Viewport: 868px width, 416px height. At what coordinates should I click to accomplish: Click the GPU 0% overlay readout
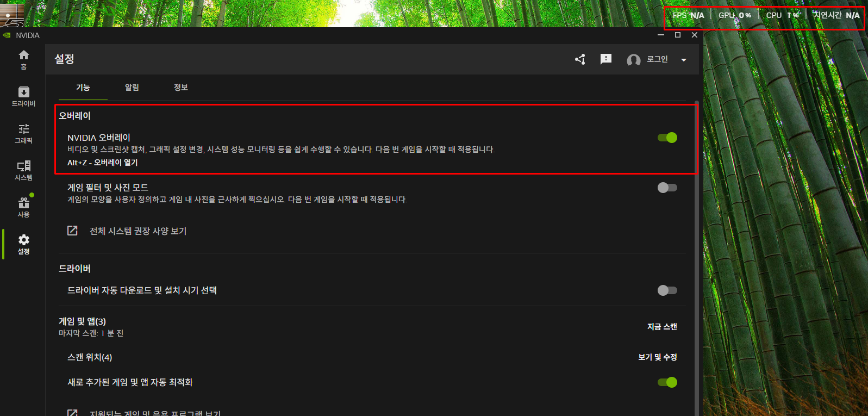coord(735,15)
